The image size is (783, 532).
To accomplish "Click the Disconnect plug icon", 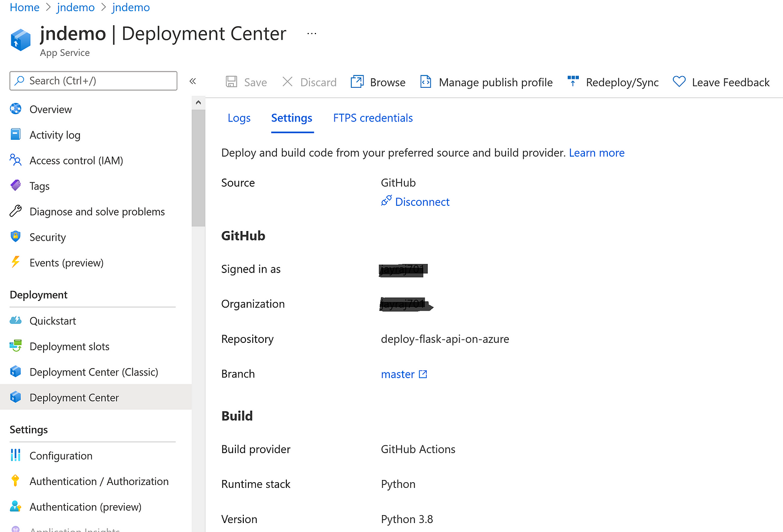I will (x=386, y=201).
